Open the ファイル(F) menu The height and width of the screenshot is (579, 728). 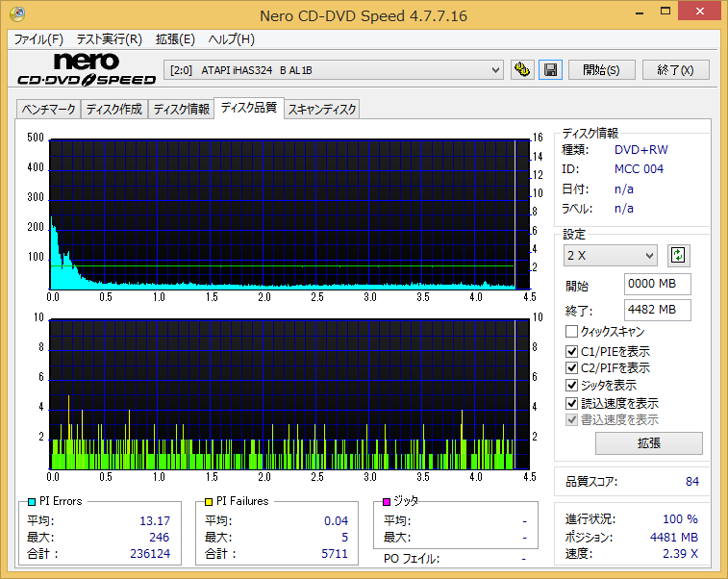[x=38, y=39]
